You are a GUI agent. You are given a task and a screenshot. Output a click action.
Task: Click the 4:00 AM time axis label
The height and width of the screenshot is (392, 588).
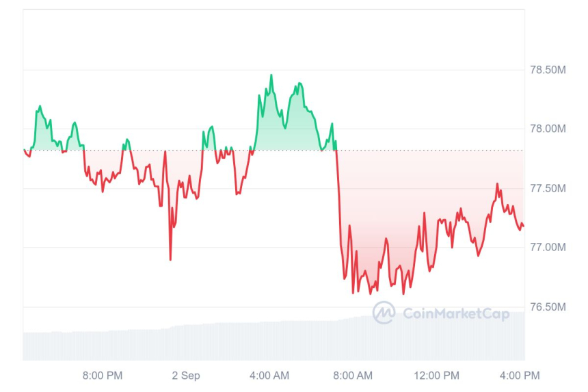tap(269, 376)
